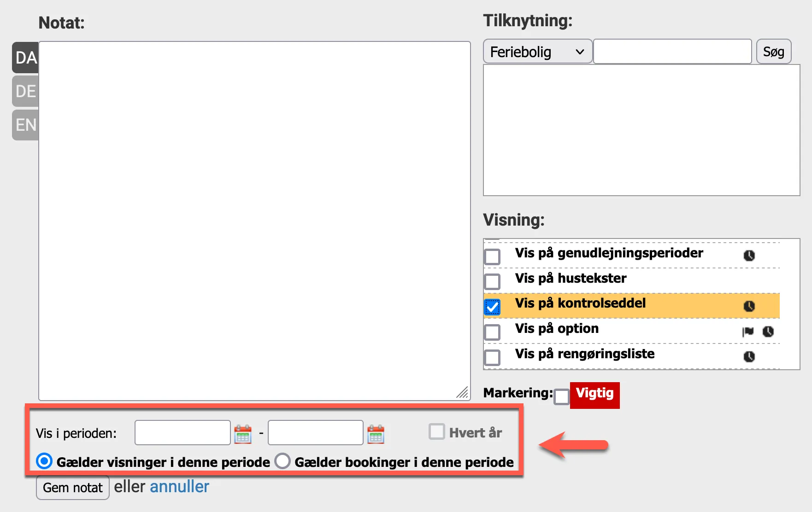Click clock icon beside genudlejningsperioder
Screen dimensions: 812x512
point(749,256)
